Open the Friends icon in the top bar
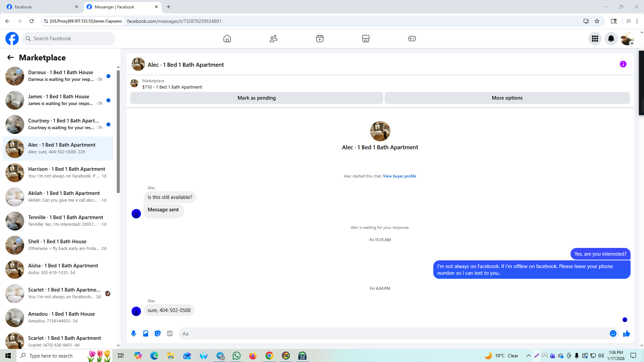Image resolution: width=644 pixels, height=362 pixels. coord(274,39)
